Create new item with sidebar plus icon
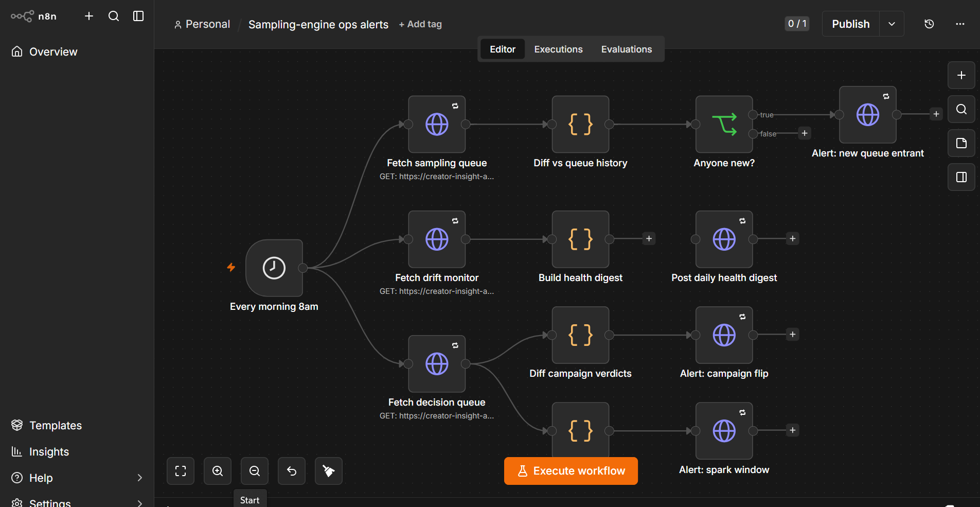 [x=89, y=16]
